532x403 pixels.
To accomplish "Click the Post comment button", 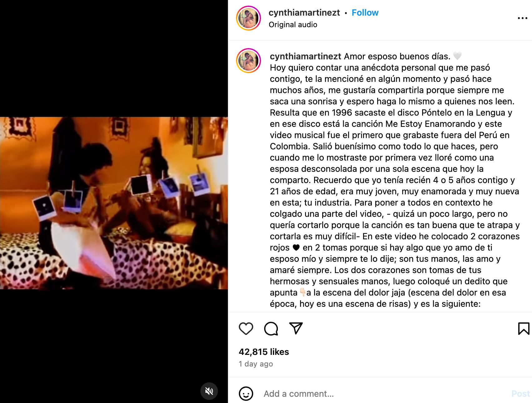I will [520, 394].
